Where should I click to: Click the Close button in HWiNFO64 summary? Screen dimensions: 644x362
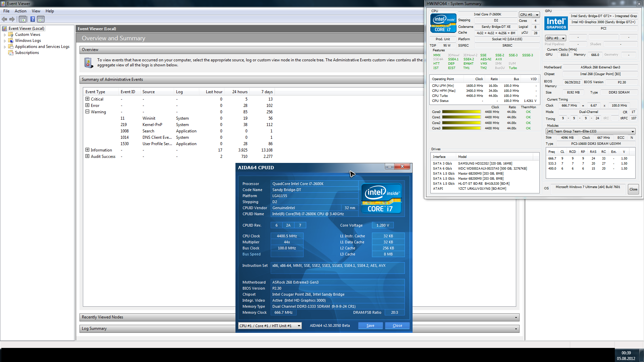[x=633, y=189]
